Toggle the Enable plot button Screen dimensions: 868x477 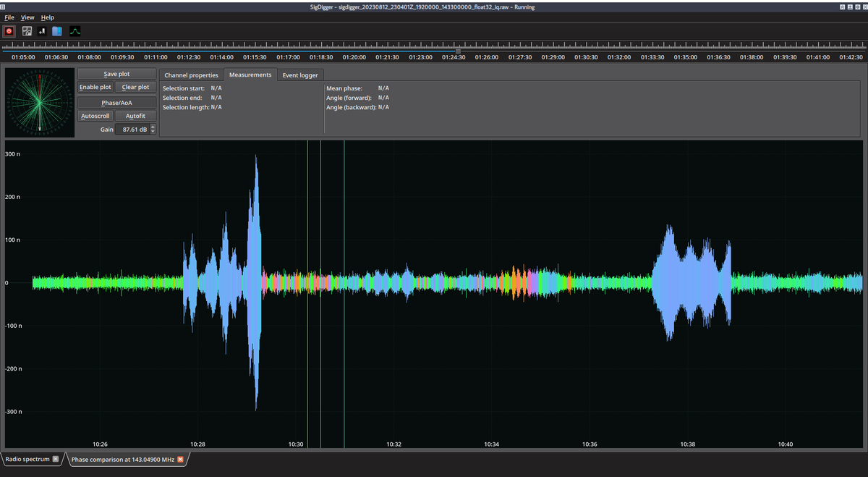(x=95, y=87)
